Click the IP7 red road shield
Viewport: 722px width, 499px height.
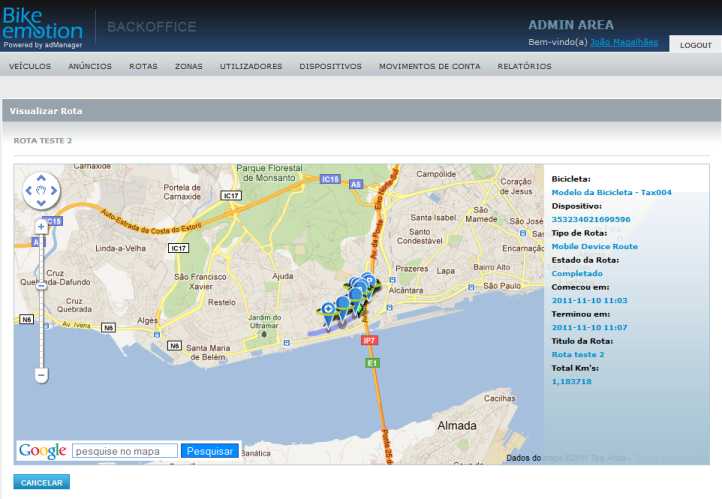(x=369, y=340)
